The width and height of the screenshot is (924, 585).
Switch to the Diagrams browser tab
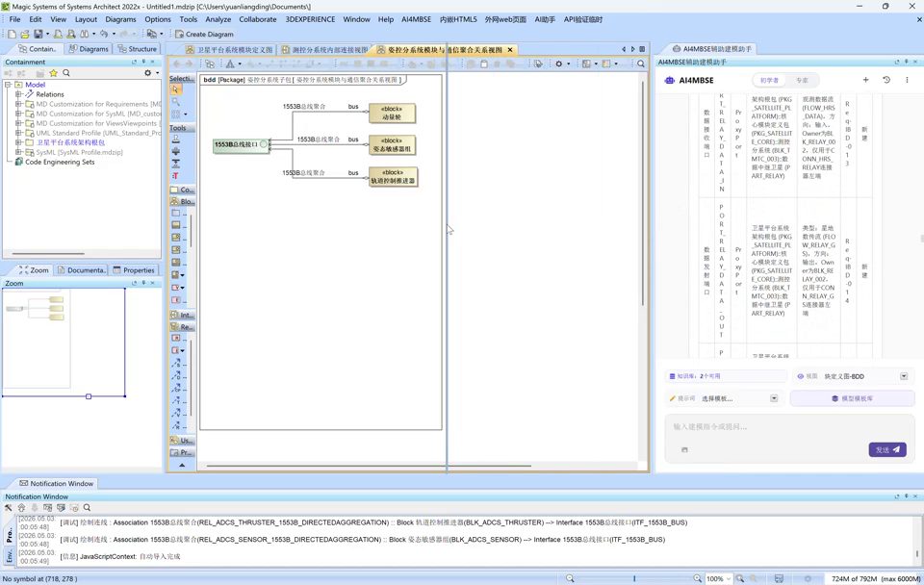point(89,49)
